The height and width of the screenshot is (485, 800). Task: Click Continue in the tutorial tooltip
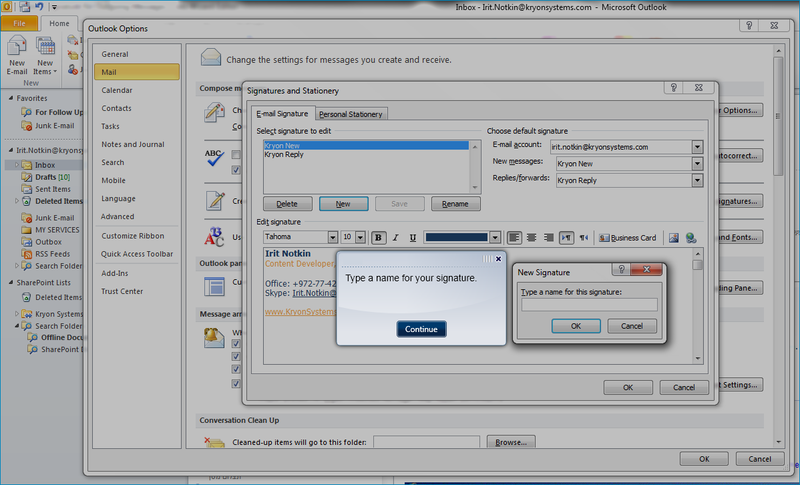(x=421, y=329)
